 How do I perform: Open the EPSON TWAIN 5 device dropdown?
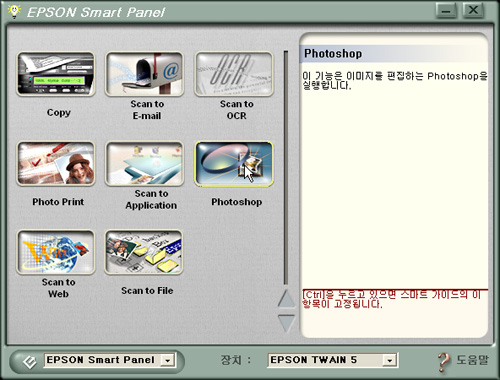389,360
